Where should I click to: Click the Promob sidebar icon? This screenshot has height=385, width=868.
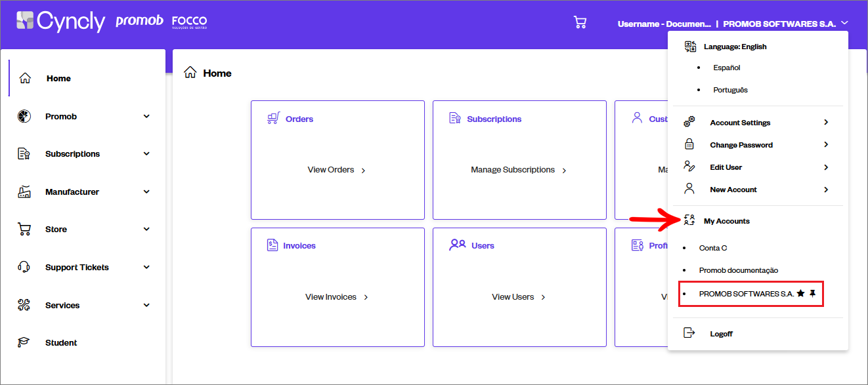(x=24, y=116)
